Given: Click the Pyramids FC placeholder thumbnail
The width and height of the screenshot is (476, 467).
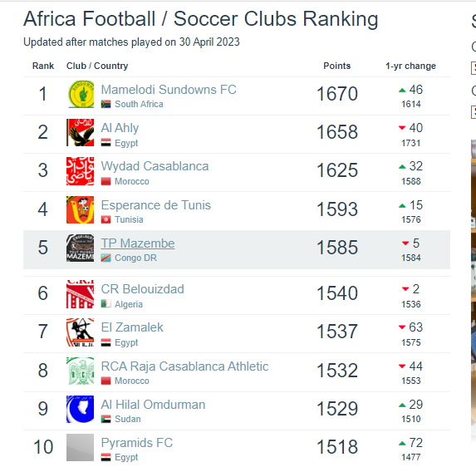Looking at the screenshot, I should coord(80,447).
